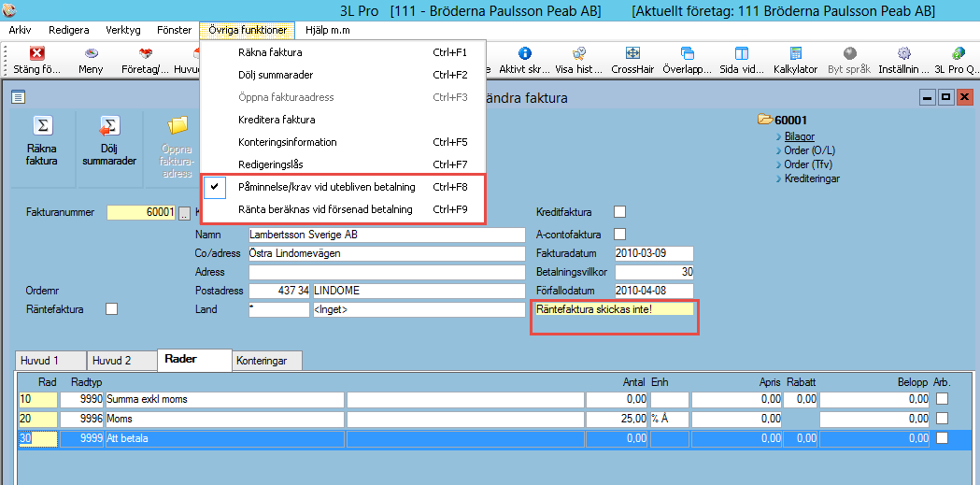
Task: Toggle the Räntefaktura checkbox
Action: (x=112, y=308)
